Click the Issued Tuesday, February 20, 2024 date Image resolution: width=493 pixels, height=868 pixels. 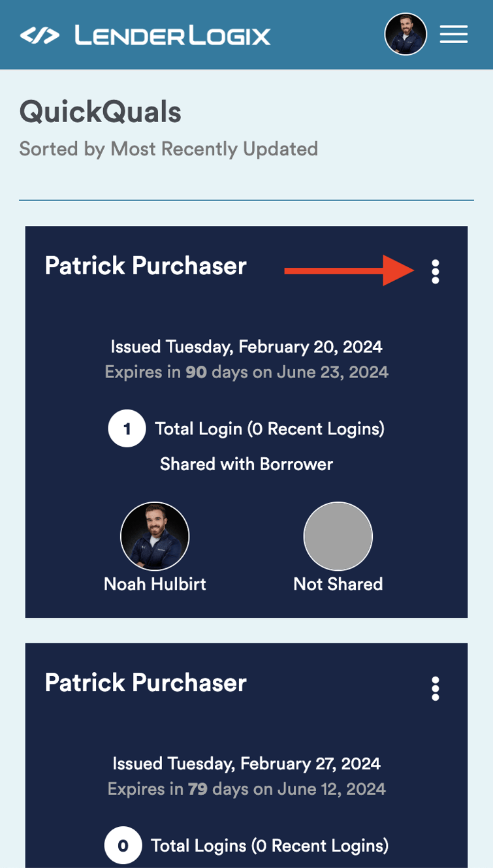tap(246, 346)
